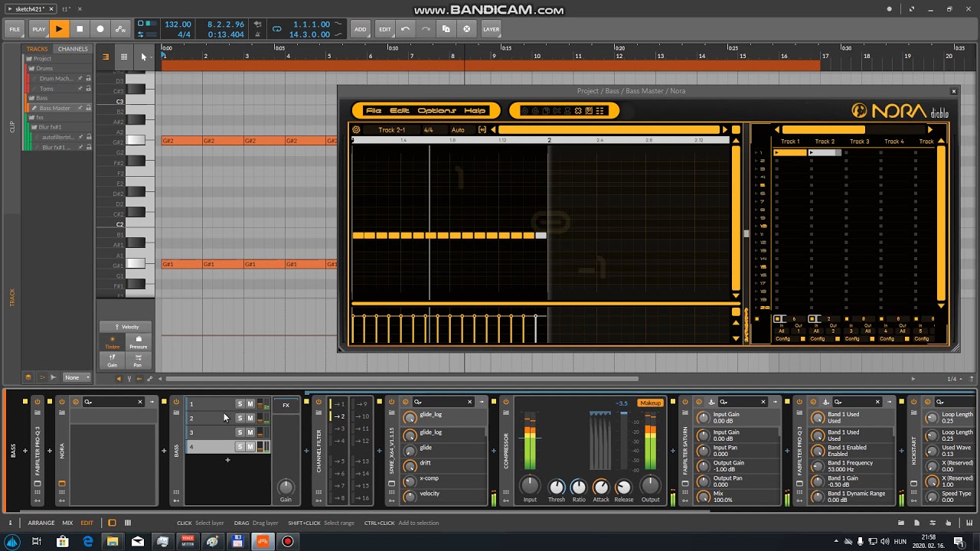Viewport: 980px width, 551px height.
Task: Open Nora's Help menu
Action: (475, 111)
